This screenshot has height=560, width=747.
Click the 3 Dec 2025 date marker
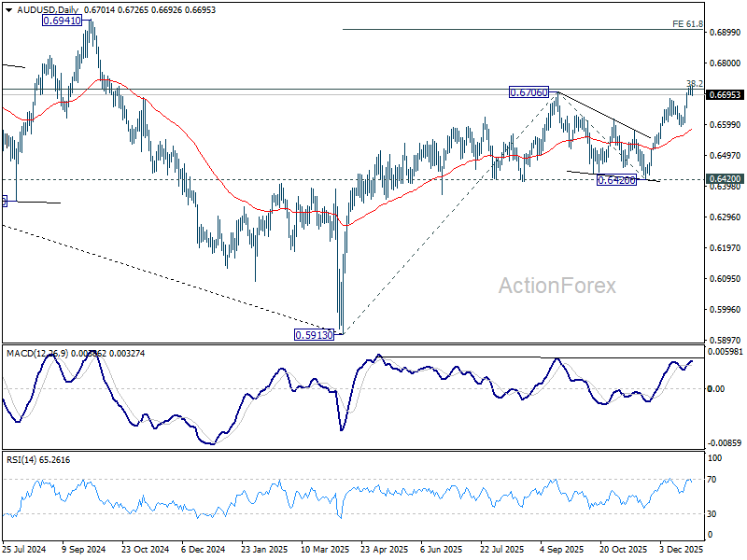click(682, 549)
